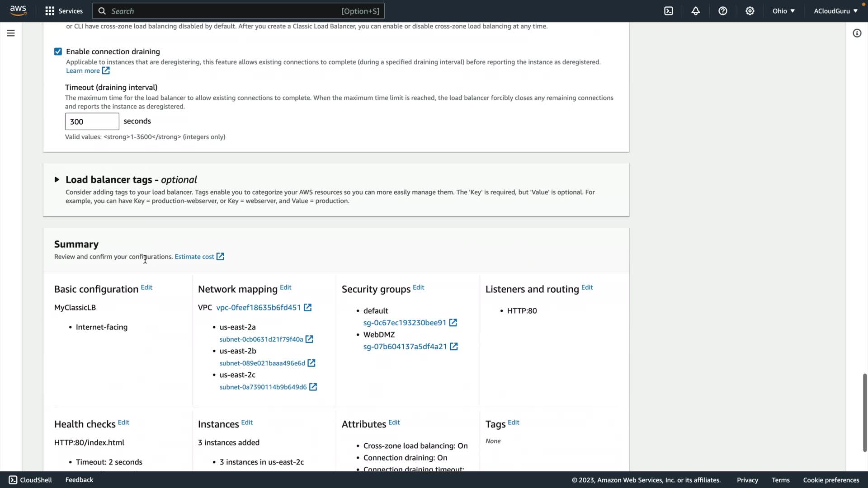
Task: Open the settings gear icon
Action: [750, 11]
